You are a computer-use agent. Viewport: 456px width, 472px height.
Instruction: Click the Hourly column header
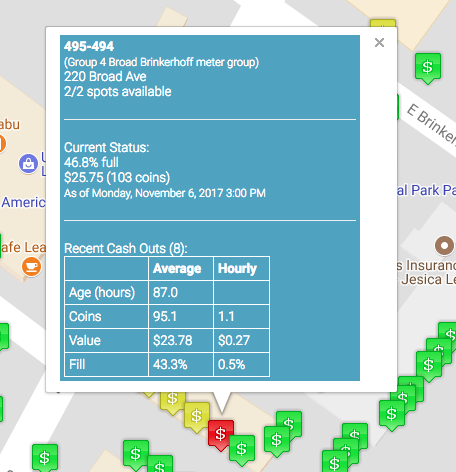pos(241,269)
